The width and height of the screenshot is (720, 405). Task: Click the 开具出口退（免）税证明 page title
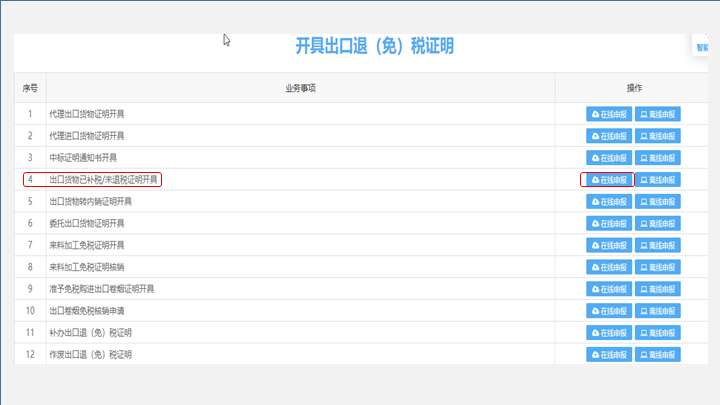pos(374,46)
